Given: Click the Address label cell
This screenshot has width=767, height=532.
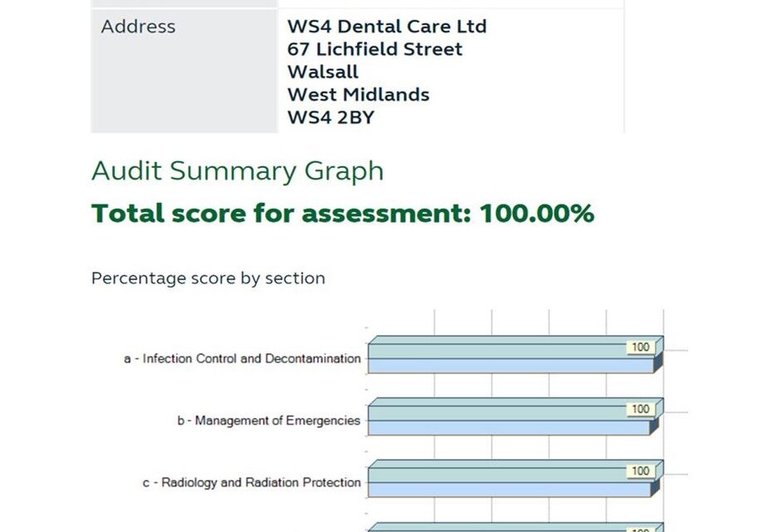Looking at the screenshot, I should point(185,71).
